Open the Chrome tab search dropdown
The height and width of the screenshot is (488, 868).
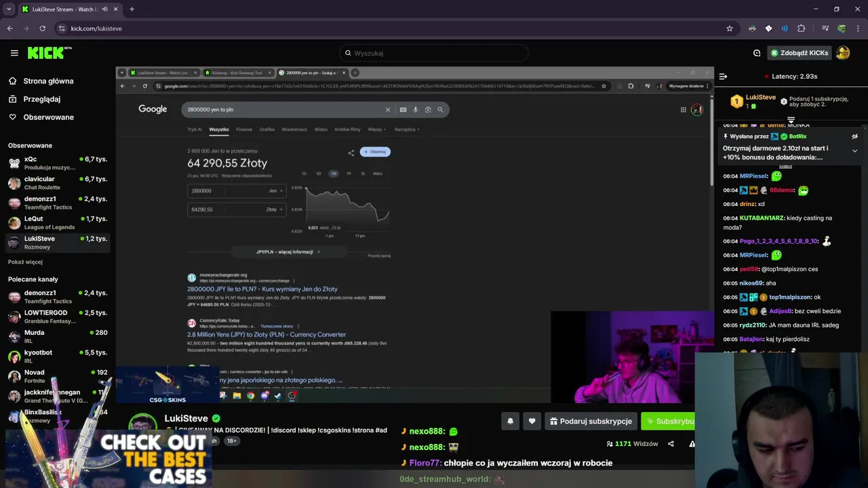(9, 9)
